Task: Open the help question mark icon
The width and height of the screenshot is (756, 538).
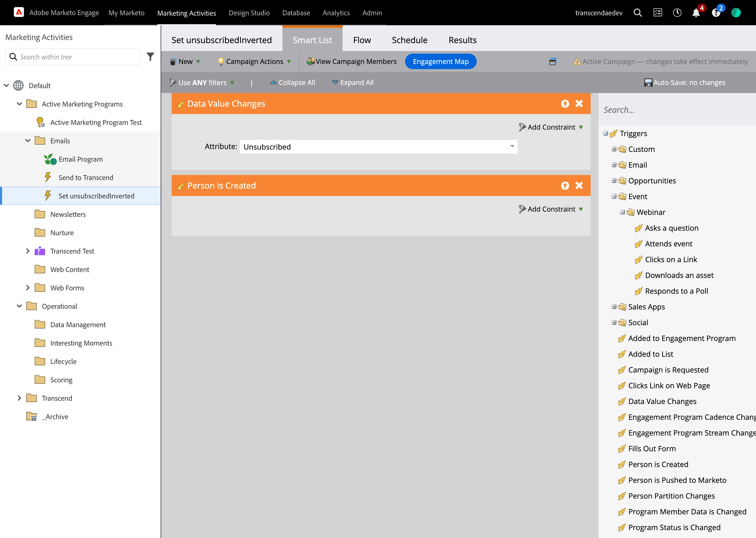Action: tap(716, 13)
